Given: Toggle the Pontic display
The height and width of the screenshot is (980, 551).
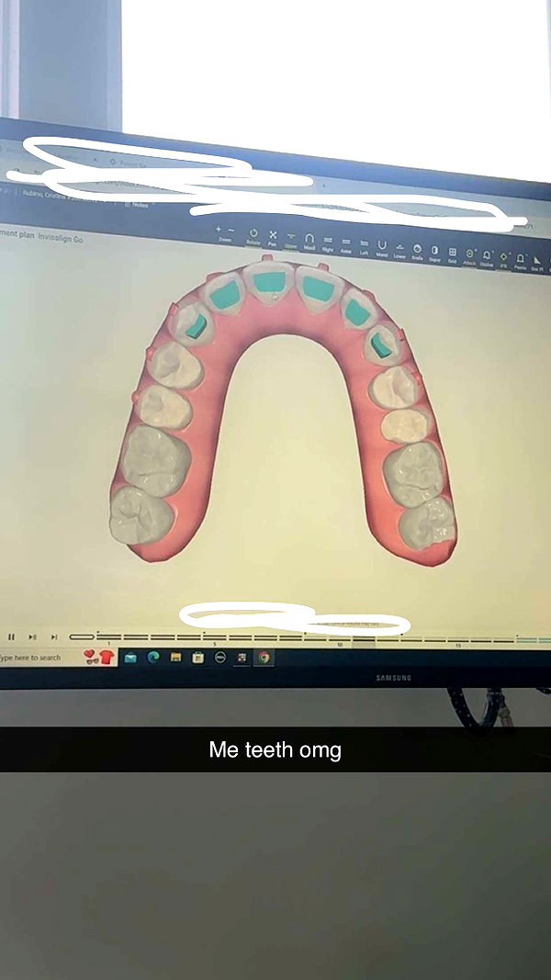Looking at the screenshot, I should (x=521, y=259).
